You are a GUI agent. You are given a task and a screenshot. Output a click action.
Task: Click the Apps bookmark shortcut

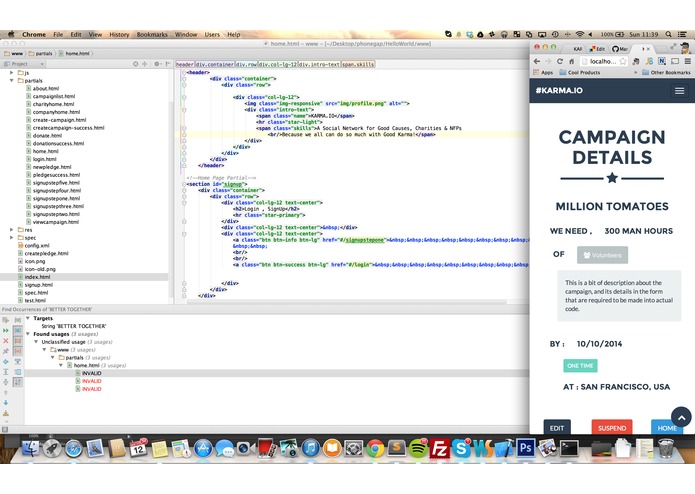[543, 72]
